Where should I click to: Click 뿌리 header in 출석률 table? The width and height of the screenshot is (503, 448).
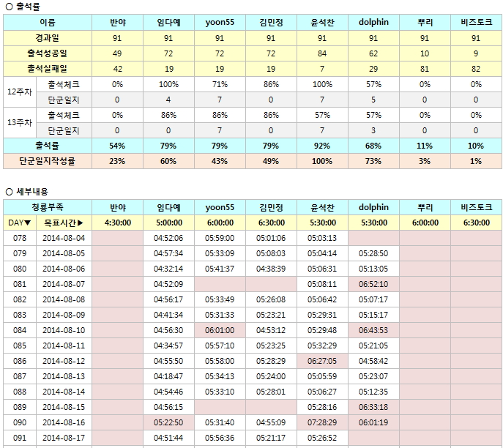point(425,22)
